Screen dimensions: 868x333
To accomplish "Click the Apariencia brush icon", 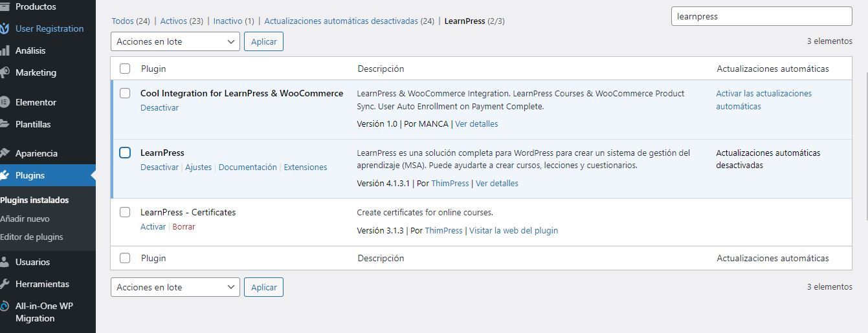I will [x=5, y=153].
